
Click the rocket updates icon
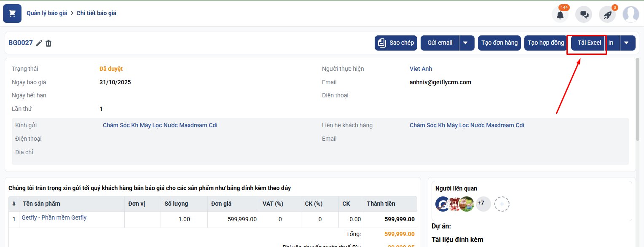[x=607, y=15]
